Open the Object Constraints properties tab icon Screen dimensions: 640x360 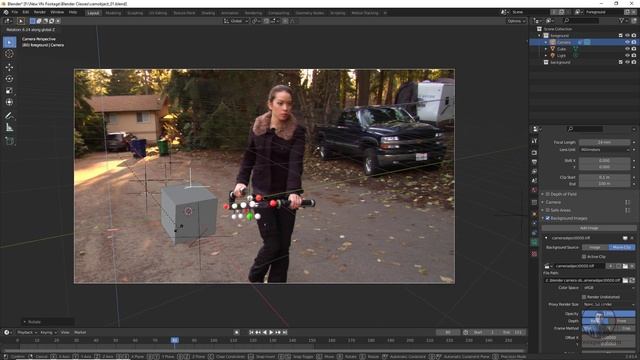pos(534,233)
